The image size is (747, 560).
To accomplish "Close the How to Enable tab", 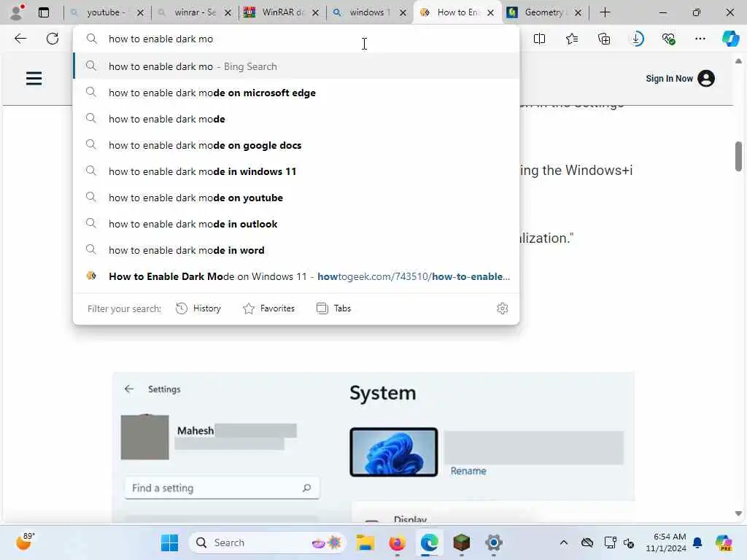I will pyautogui.click(x=490, y=13).
